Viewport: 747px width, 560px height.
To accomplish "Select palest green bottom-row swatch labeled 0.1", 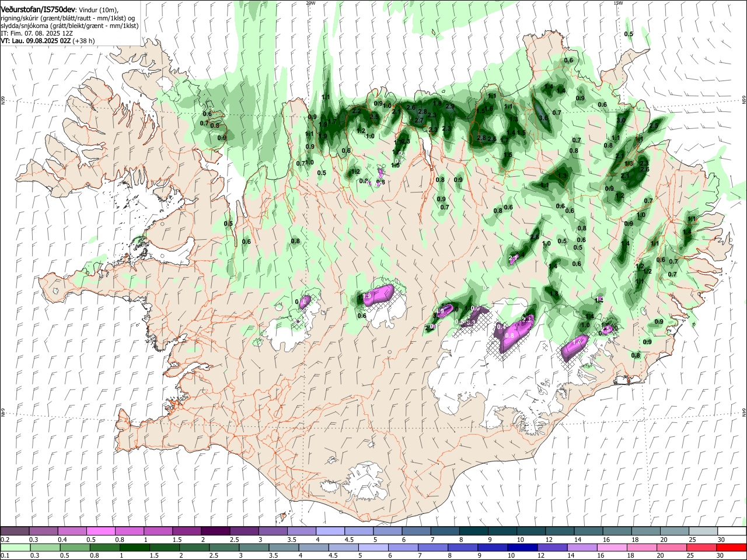I will click(15, 547).
